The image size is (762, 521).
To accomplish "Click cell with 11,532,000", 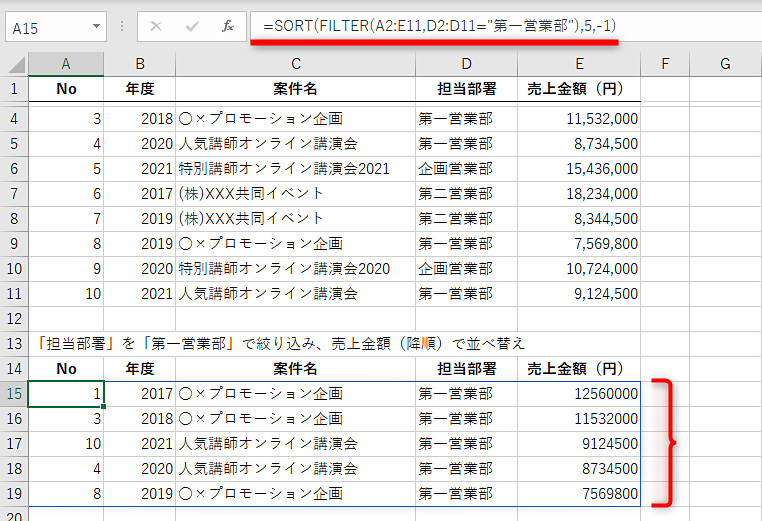I will (579, 119).
